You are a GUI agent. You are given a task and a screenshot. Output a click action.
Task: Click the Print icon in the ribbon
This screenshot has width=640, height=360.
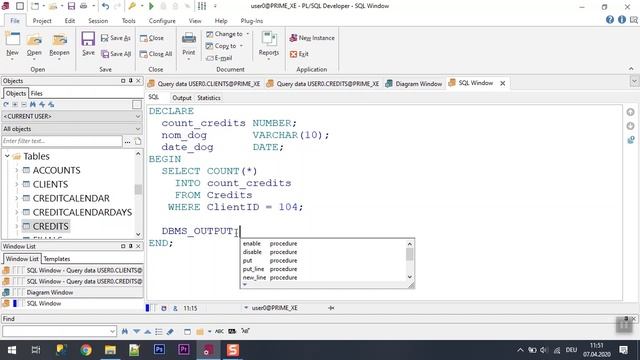point(189,39)
